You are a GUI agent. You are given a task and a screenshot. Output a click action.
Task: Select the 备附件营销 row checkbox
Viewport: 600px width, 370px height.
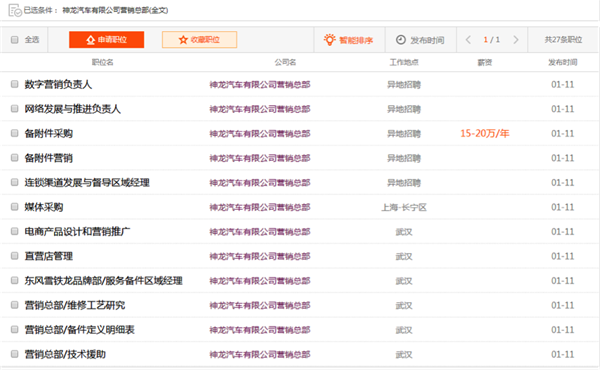(15, 158)
